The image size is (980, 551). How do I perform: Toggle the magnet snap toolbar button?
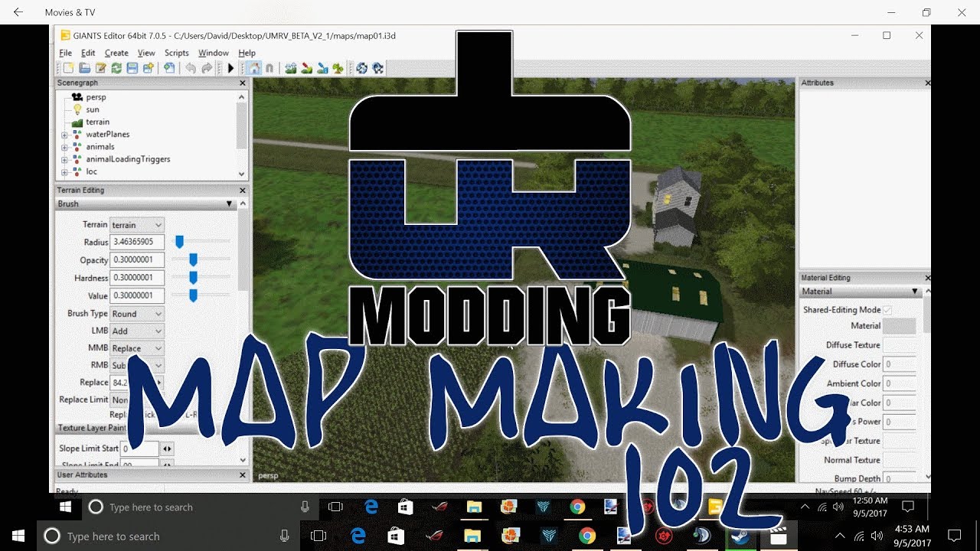[269, 68]
